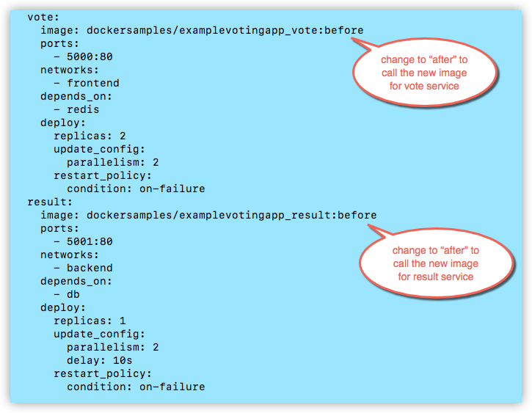
Task: Click the "vote:" service key line
Action: [x=43, y=17]
